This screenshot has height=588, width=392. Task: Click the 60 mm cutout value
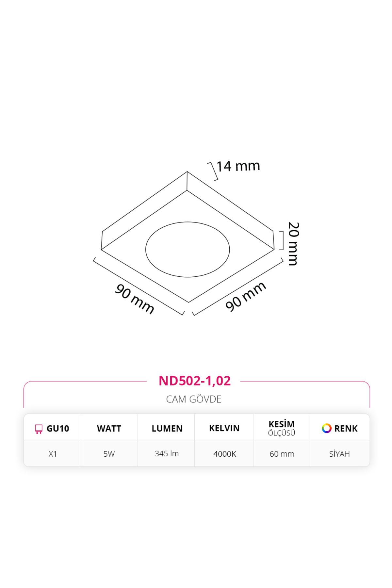pos(282,454)
